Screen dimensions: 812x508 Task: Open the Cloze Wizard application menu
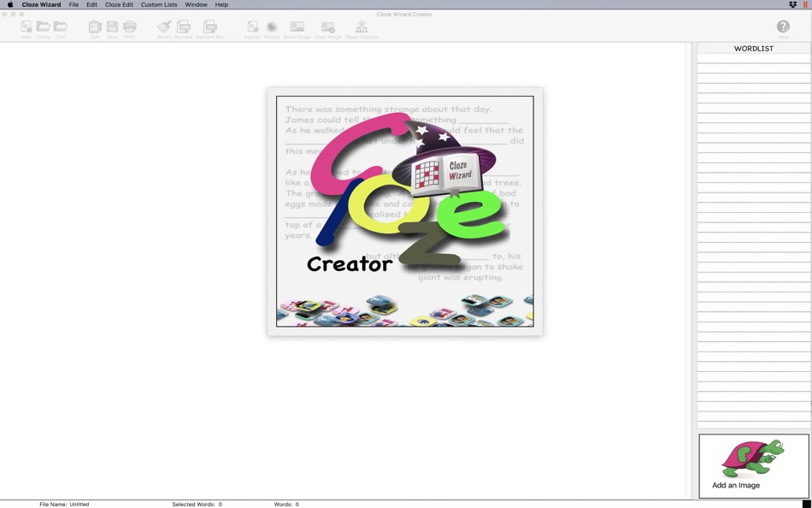click(41, 4)
